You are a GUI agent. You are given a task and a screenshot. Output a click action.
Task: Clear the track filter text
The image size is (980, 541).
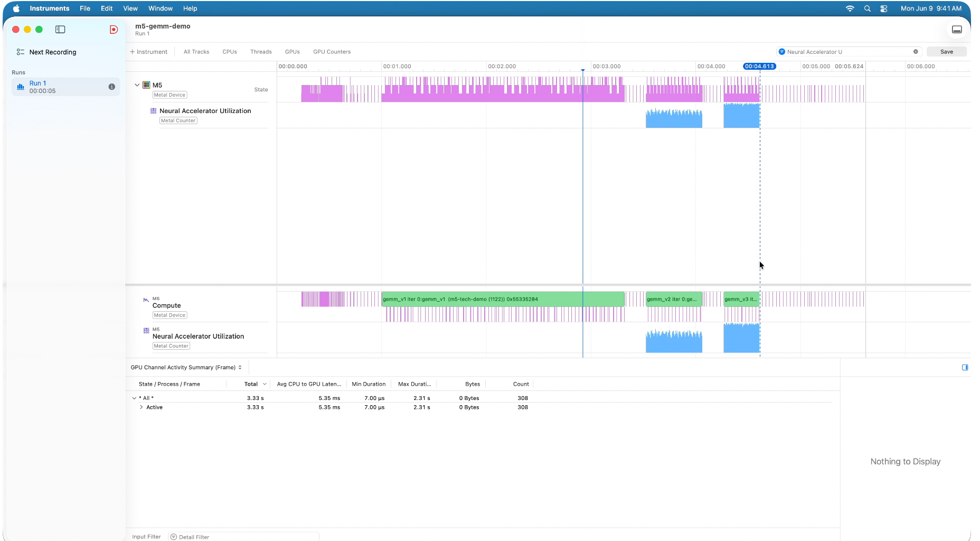916,52
